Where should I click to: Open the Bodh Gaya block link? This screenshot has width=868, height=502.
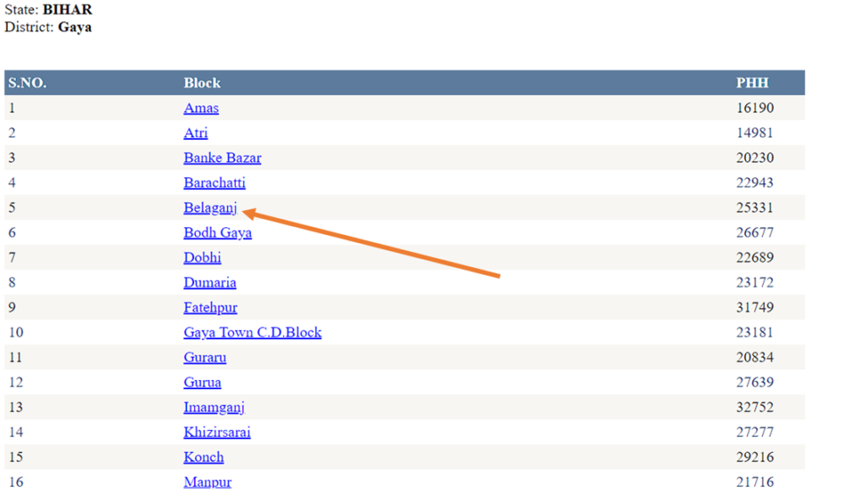tap(218, 232)
